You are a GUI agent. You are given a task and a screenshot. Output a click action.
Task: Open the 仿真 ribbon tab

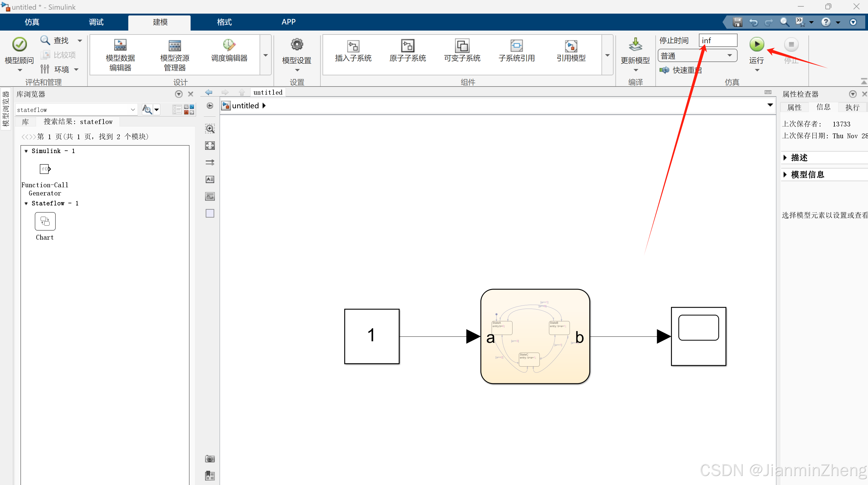[32, 22]
